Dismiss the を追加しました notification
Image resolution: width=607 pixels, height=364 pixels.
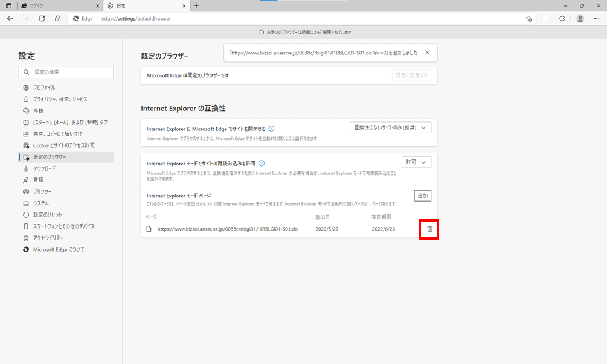coord(428,53)
